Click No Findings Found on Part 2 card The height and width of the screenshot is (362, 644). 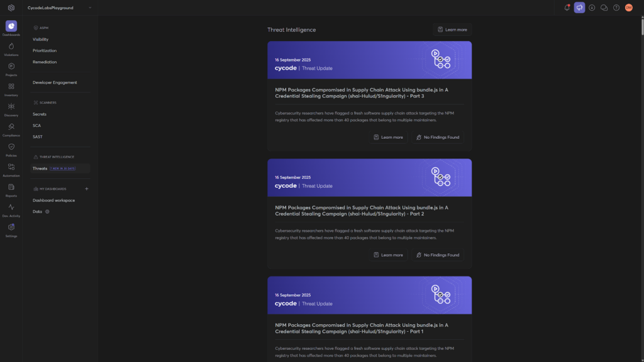[x=438, y=255]
